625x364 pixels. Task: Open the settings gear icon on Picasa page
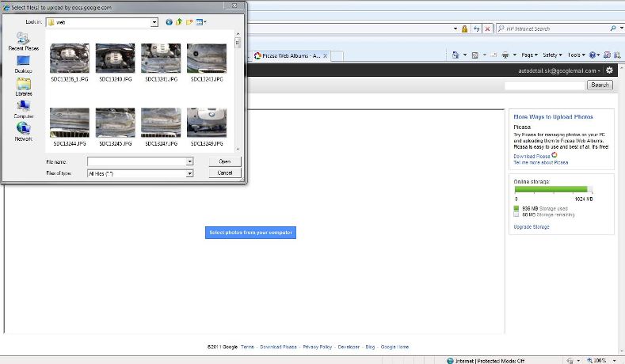pos(609,70)
